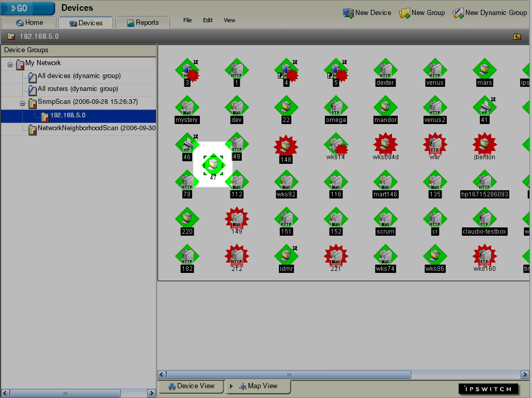
Task: Open the Reports tab
Action: 143,22
